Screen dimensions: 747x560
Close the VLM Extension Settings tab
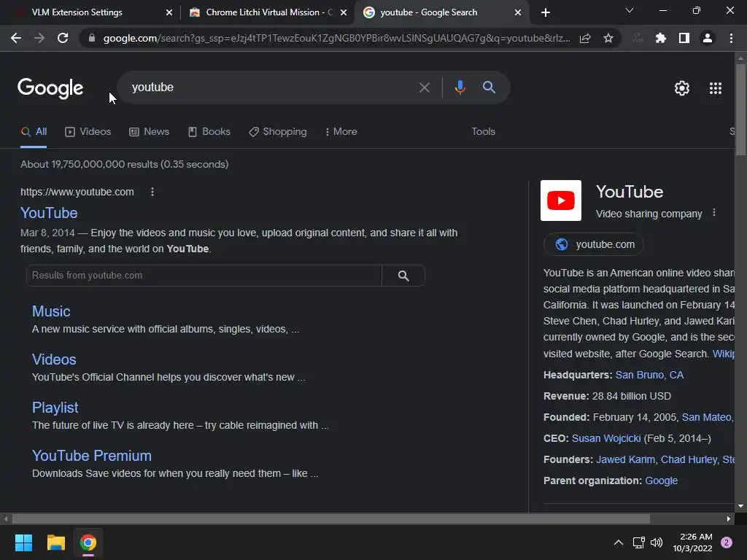click(169, 12)
